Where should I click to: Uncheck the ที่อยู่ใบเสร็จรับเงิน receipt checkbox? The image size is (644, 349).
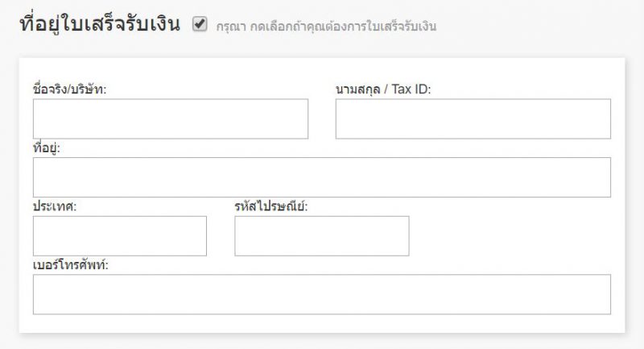click(x=200, y=25)
